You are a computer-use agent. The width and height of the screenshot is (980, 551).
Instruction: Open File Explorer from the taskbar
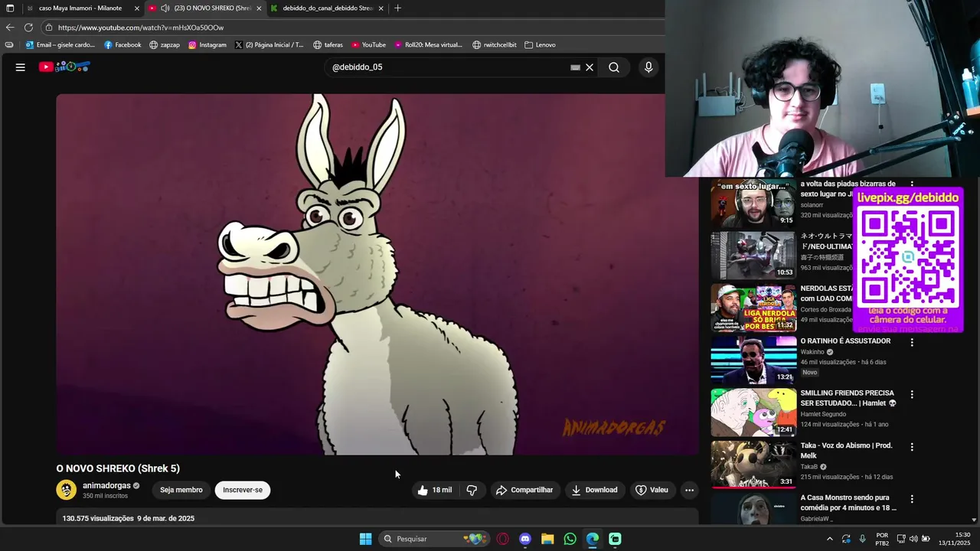pyautogui.click(x=547, y=539)
